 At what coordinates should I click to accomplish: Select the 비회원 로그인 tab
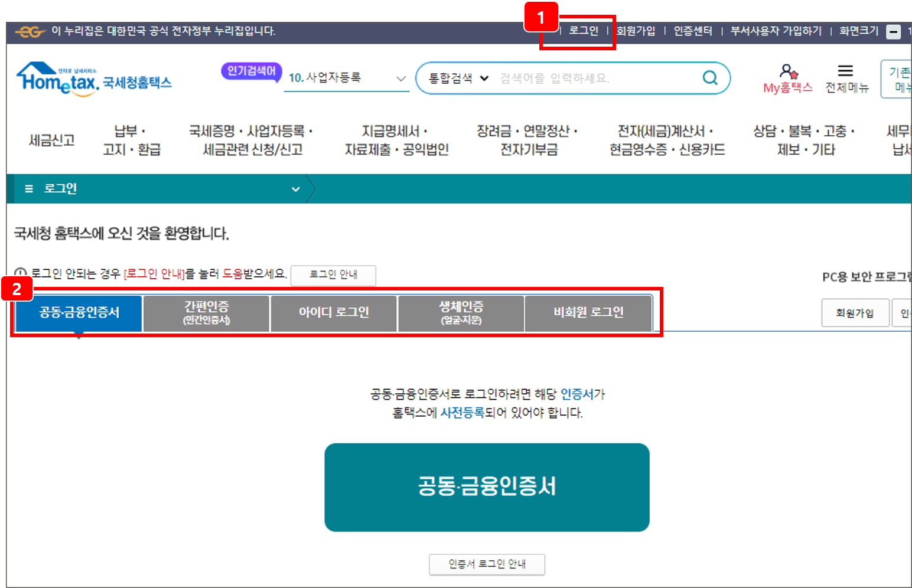pyautogui.click(x=588, y=312)
